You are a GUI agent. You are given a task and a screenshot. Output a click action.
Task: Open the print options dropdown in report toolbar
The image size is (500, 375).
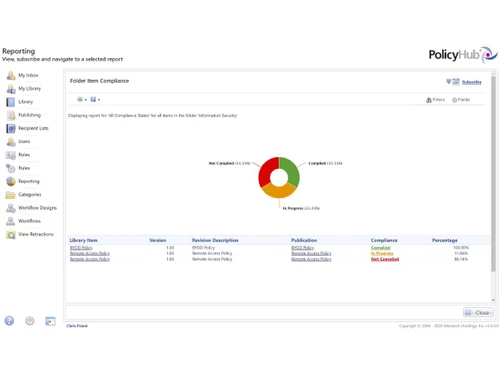pos(82,99)
